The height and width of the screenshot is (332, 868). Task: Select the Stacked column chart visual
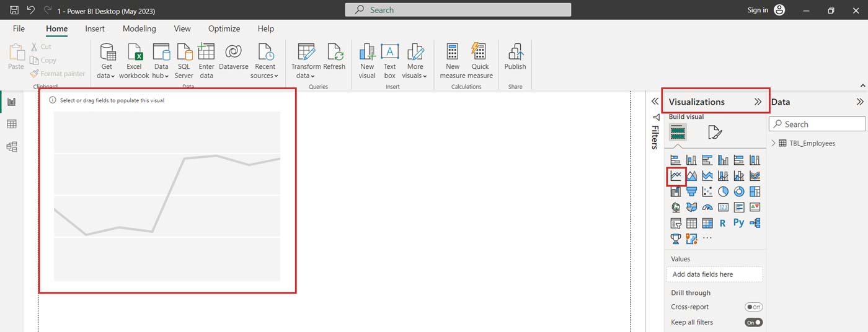(691, 160)
